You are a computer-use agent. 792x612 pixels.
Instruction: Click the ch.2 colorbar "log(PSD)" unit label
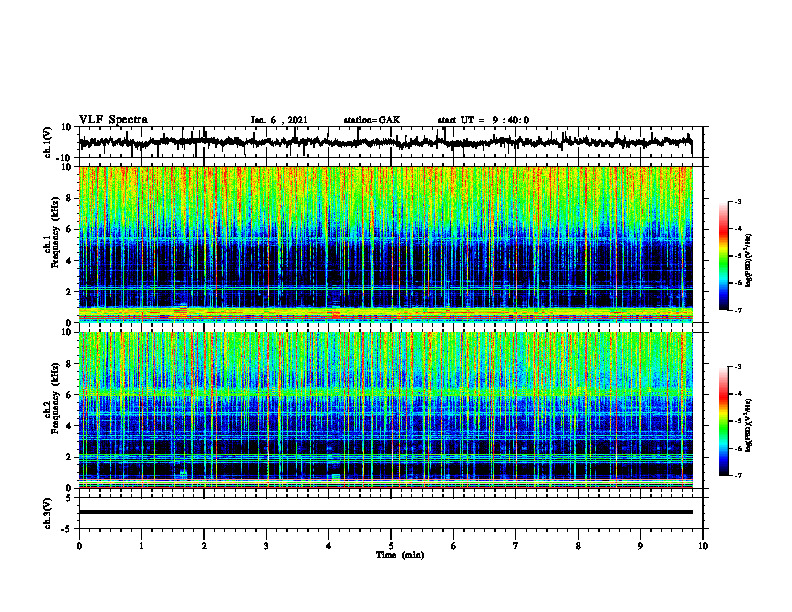749,425
